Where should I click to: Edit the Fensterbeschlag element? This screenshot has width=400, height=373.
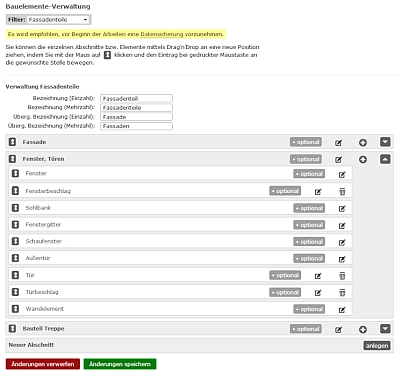pos(318,192)
